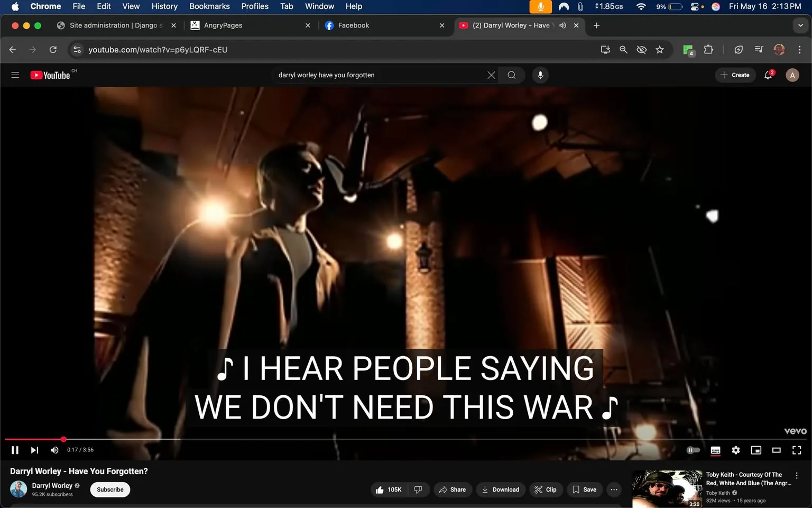Toggle the autoplay switch

(693, 450)
